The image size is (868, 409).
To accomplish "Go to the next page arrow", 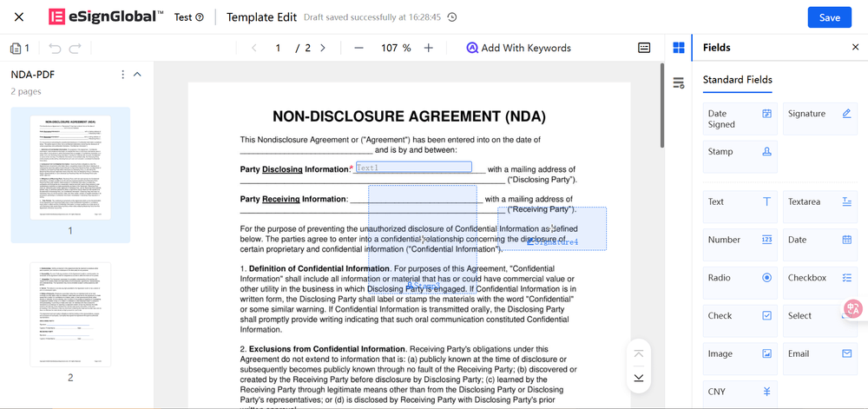I will [x=323, y=48].
